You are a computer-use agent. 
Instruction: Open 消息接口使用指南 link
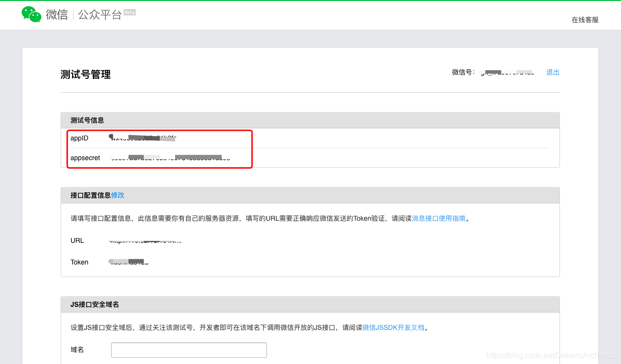click(x=439, y=218)
